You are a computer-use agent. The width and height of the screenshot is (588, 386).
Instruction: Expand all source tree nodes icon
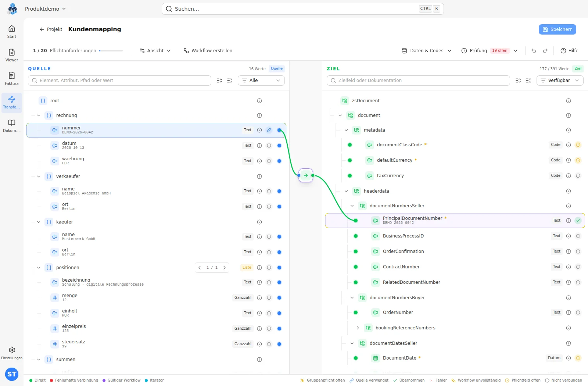[x=219, y=81]
